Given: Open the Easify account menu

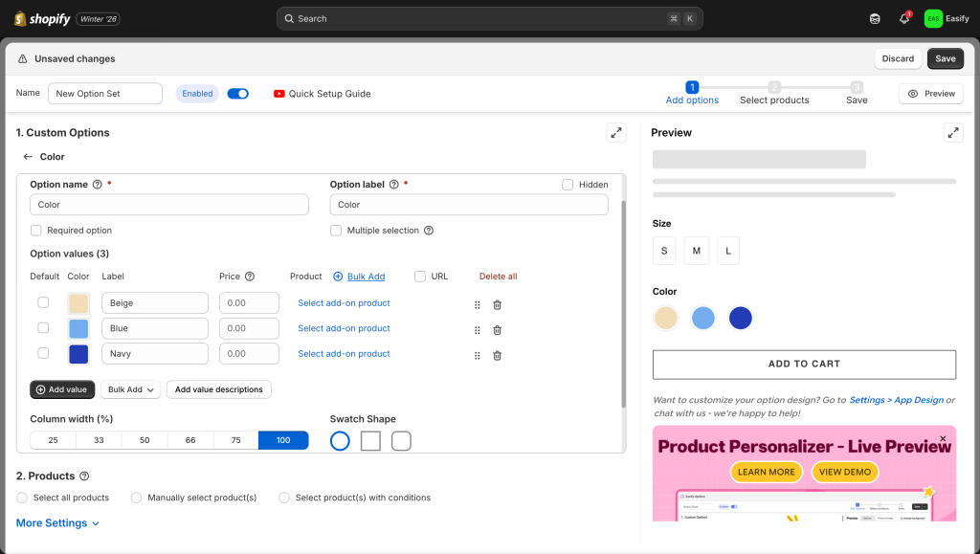Looking at the screenshot, I should 947,18.
